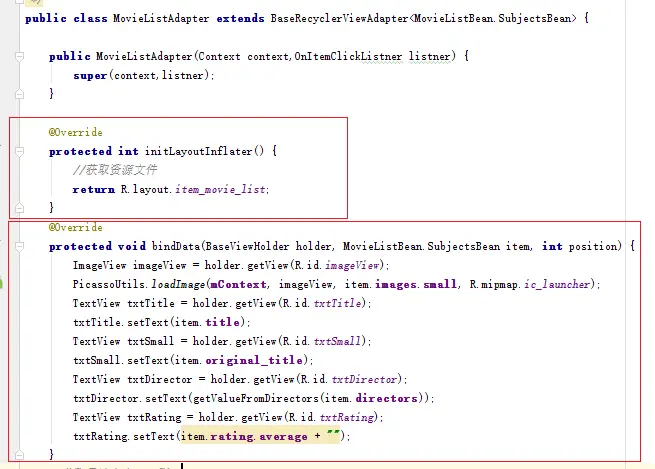Collapse the bindData method fold marker
This screenshot has height=469, width=655.
tap(19, 246)
